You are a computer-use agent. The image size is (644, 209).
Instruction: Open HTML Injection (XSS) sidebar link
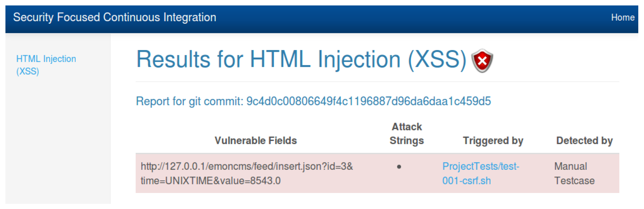click(x=46, y=65)
